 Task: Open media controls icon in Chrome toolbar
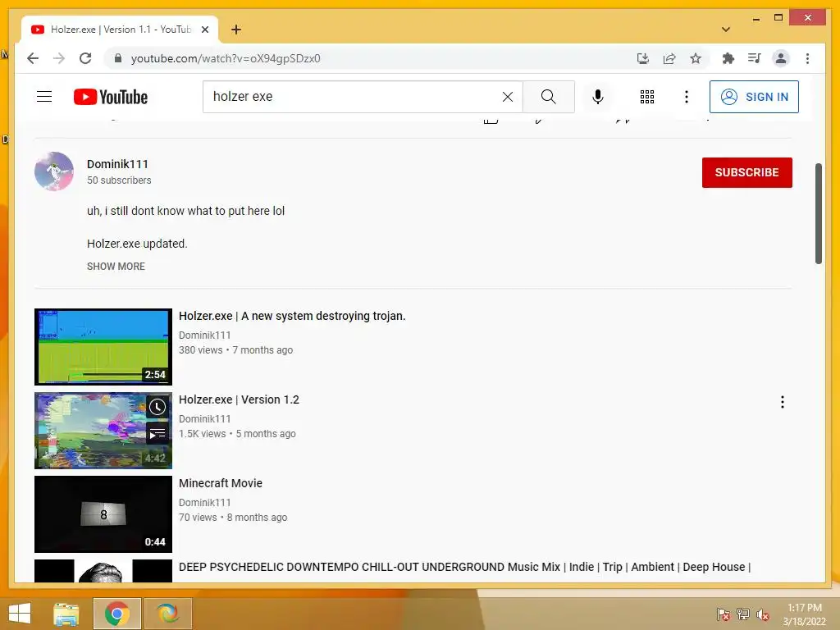(755, 58)
